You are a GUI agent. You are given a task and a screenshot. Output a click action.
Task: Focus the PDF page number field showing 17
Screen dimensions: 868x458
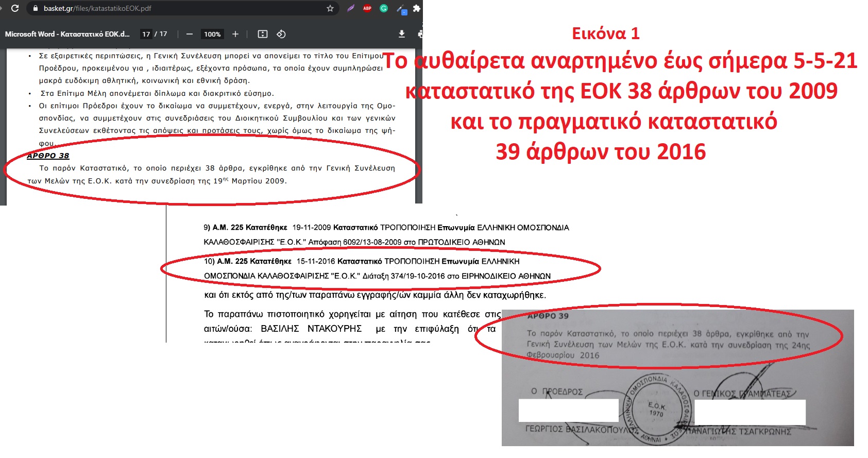[146, 34]
